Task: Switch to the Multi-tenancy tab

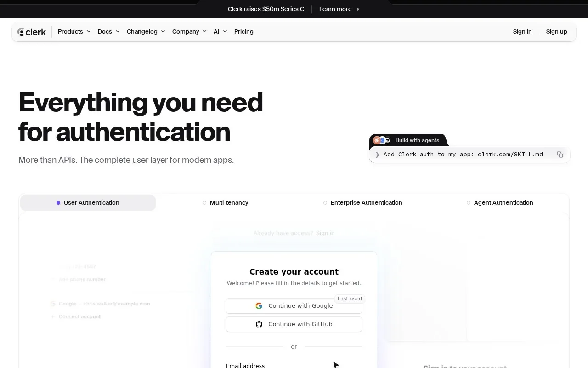Action: pyautogui.click(x=226, y=203)
